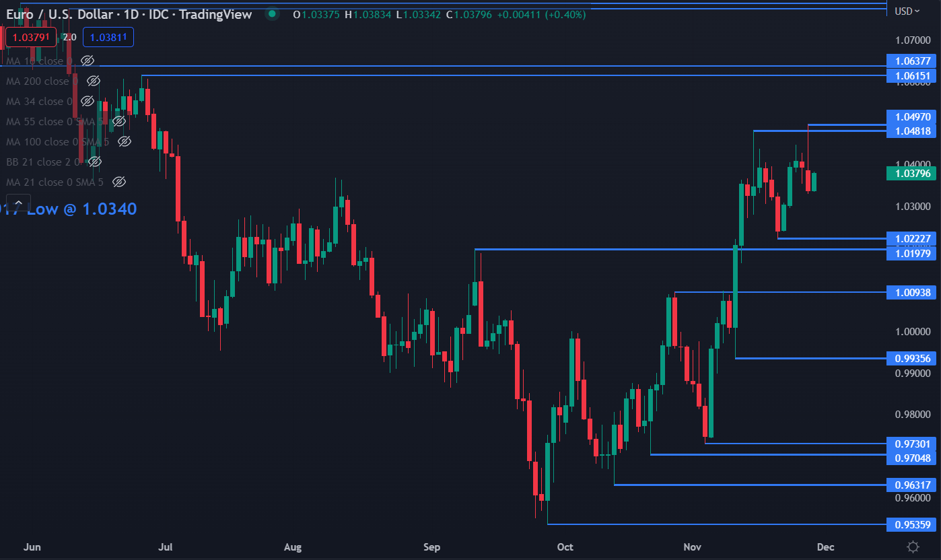Open chart settings gear icon
The width and height of the screenshot is (941, 560).
[x=913, y=547]
